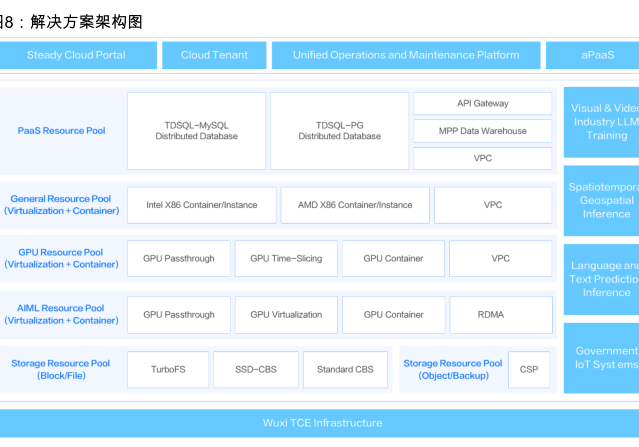This screenshot has width=639, height=447.
Task: Open Unified Operations and Maintenance Platform
Action: 405,55
